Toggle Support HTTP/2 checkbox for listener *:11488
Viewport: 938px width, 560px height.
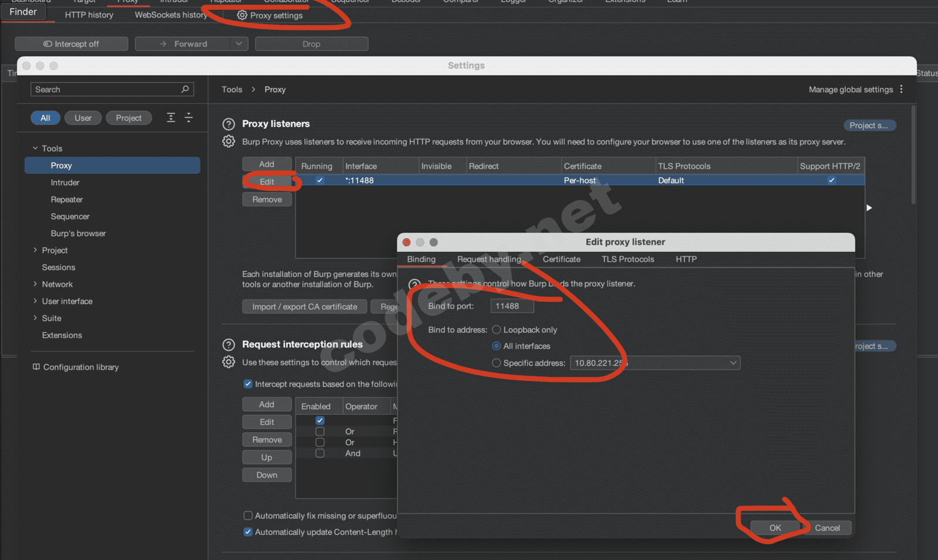(831, 180)
